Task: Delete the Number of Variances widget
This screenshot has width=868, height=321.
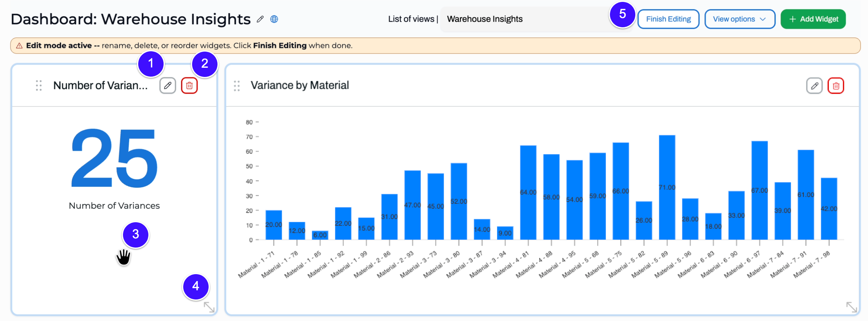Action: 189,85
